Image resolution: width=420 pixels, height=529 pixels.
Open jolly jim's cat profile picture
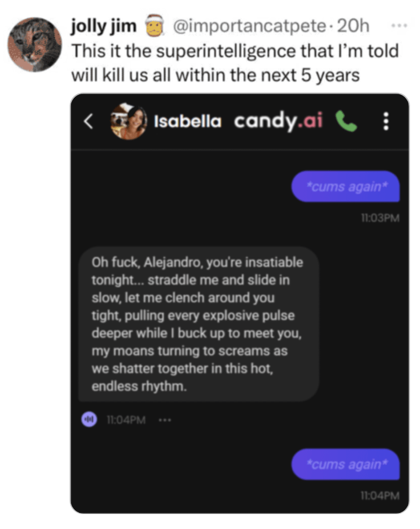(35, 45)
